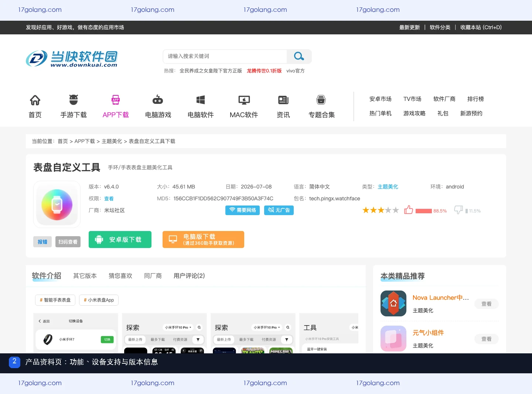Click the 扫码查看 button
The width and height of the screenshot is (532, 394).
click(x=68, y=242)
